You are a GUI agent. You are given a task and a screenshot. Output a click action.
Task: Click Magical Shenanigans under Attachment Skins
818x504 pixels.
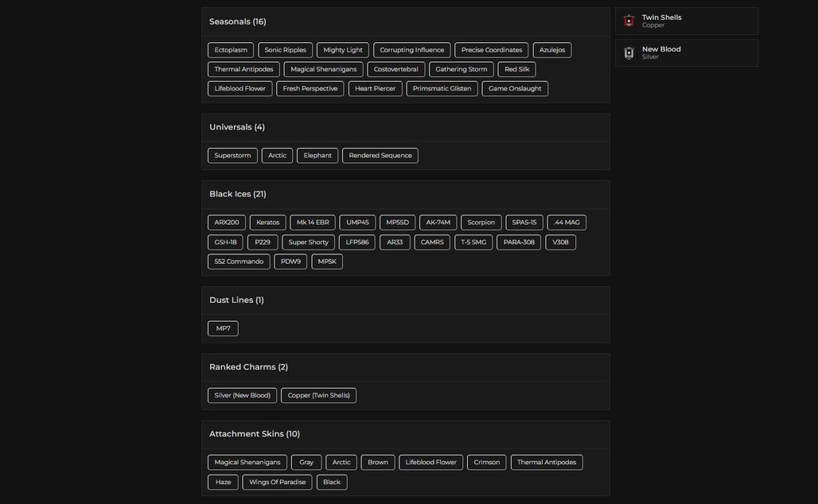pyautogui.click(x=247, y=463)
